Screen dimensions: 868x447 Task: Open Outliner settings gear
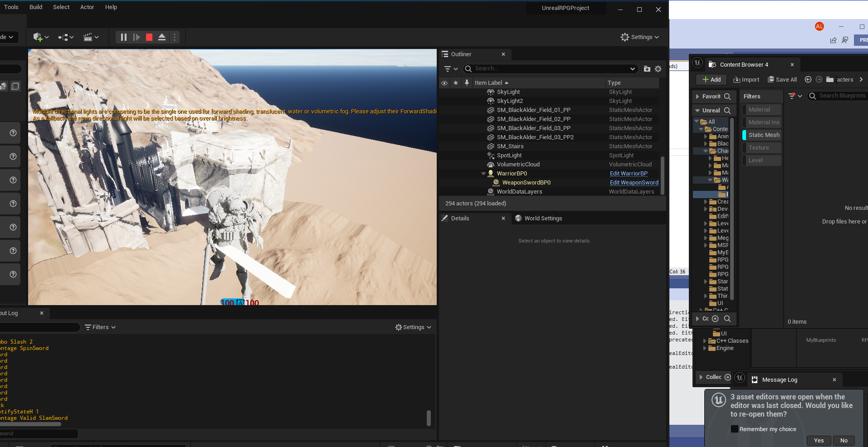(x=658, y=69)
